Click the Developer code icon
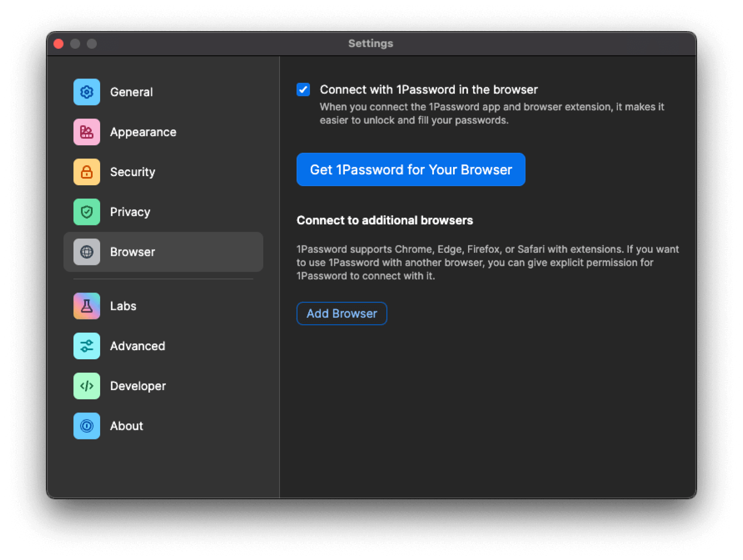Viewport: 743px width, 560px height. coord(86,386)
